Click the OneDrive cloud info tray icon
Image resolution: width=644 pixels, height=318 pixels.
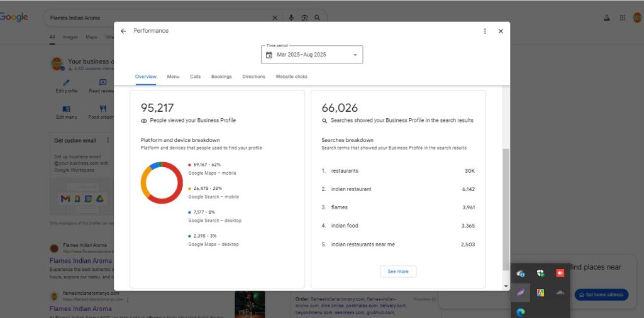[x=521, y=273]
